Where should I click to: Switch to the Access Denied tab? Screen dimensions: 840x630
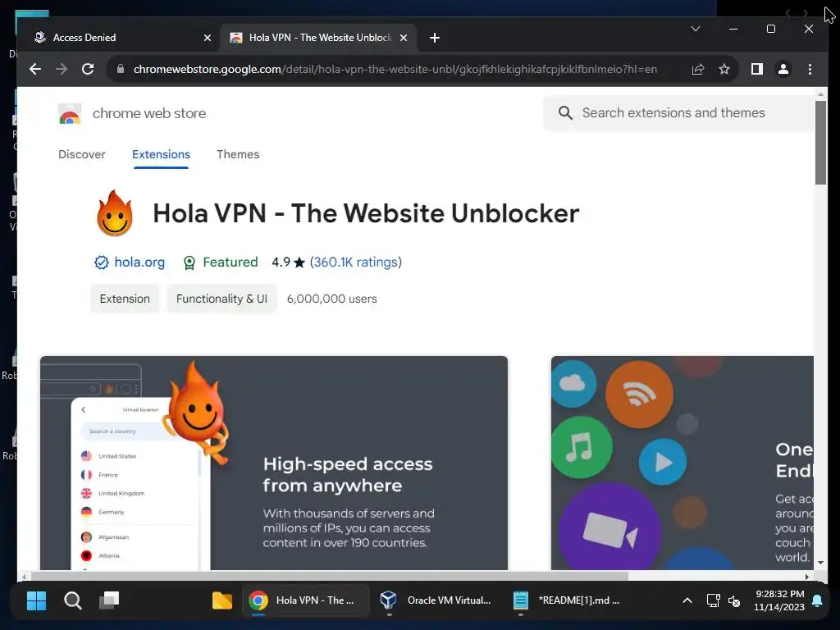(122, 38)
